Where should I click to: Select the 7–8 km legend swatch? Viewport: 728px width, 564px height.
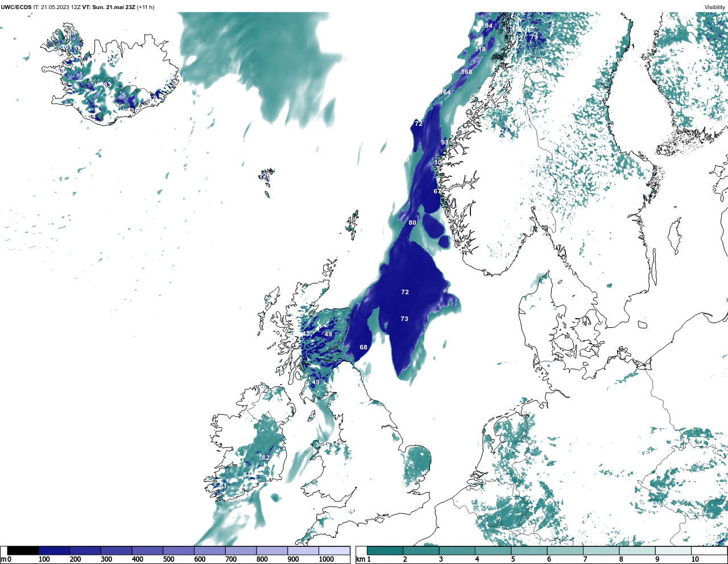coord(601,551)
